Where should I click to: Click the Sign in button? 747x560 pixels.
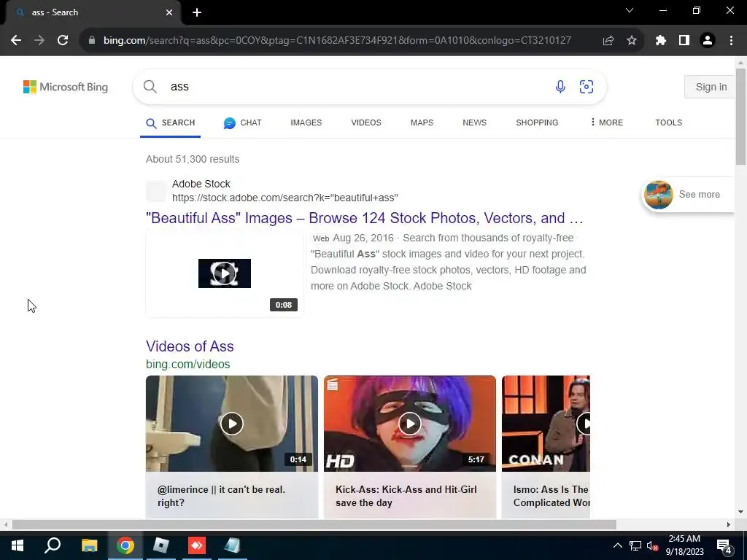(711, 87)
